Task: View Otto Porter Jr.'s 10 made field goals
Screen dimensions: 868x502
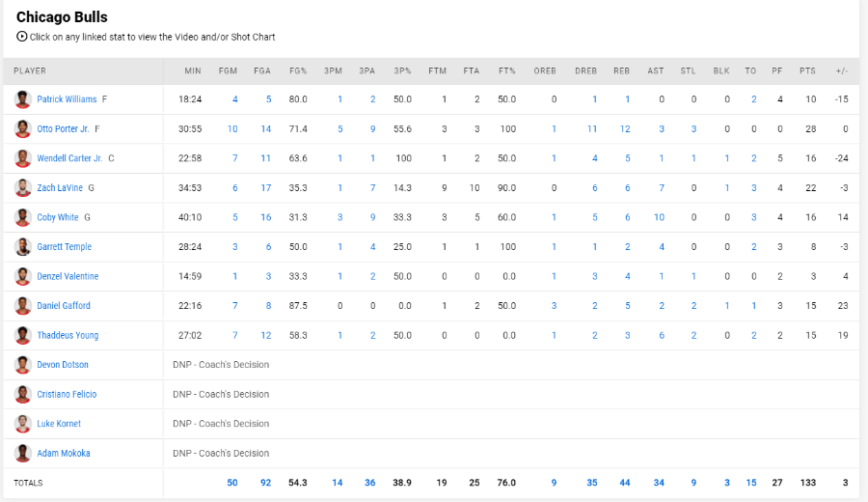Action: pyautogui.click(x=232, y=128)
